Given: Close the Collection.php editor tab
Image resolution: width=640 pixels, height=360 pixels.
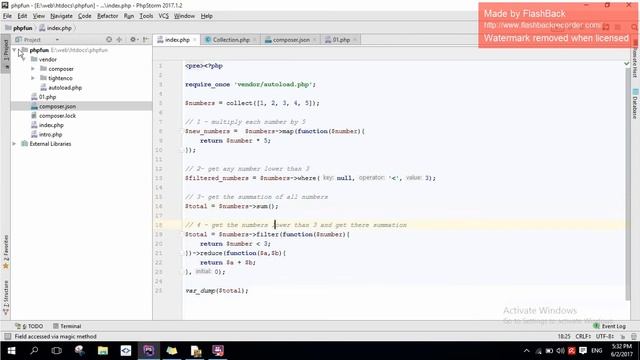Looking at the screenshot, I should click(255, 40).
